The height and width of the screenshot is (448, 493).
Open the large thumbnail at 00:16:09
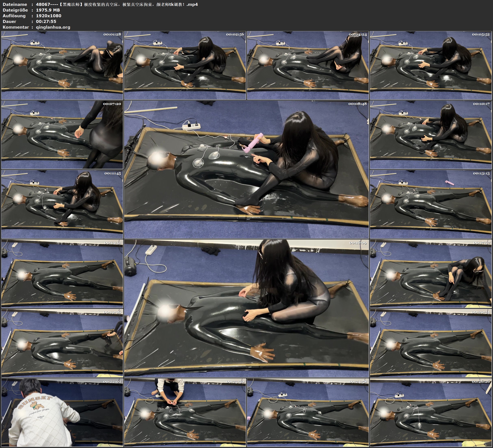click(x=246, y=308)
